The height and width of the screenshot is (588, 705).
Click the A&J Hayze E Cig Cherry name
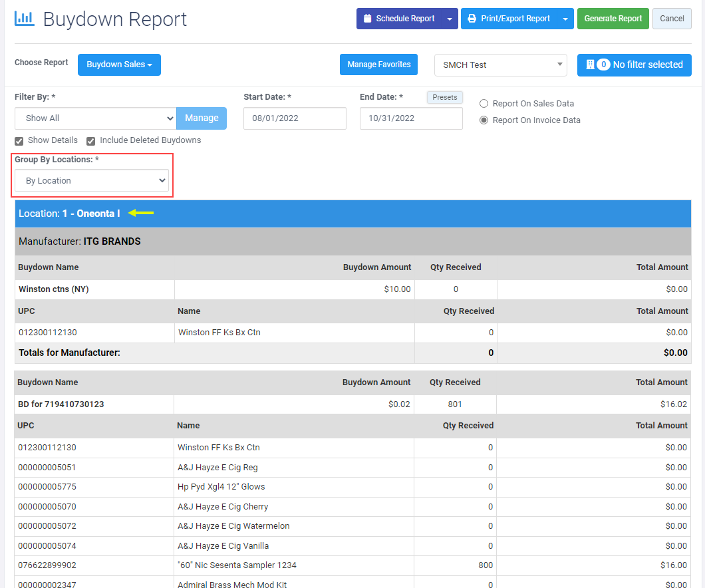(x=223, y=507)
